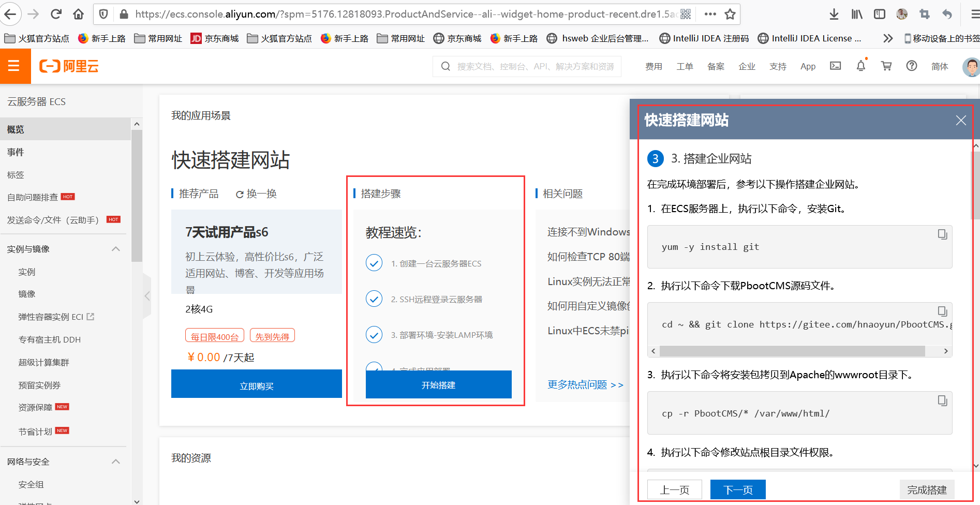Click the 换一换 refresh icon
980x505 pixels.
[240, 195]
